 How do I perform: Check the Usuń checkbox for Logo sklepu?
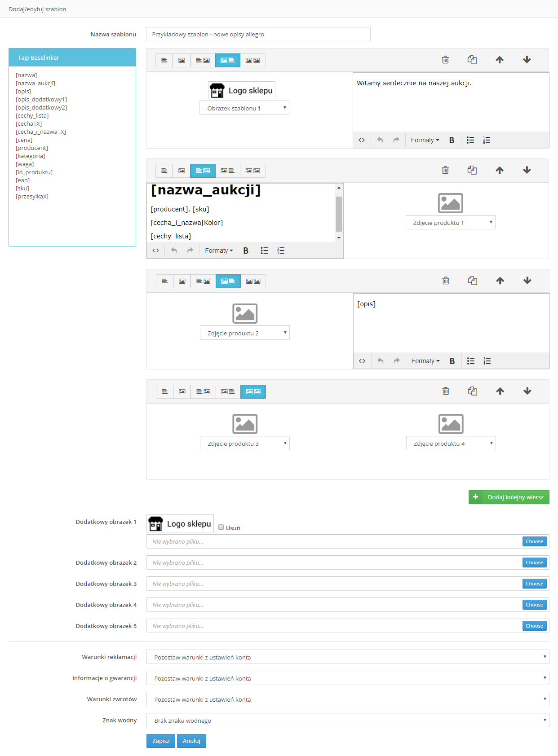[x=221, y=527]
